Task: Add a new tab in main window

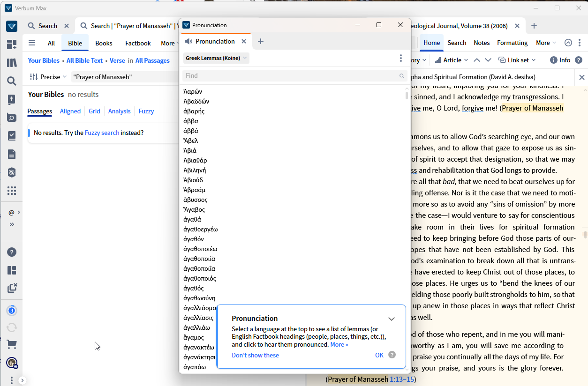Action: point(534,26)
